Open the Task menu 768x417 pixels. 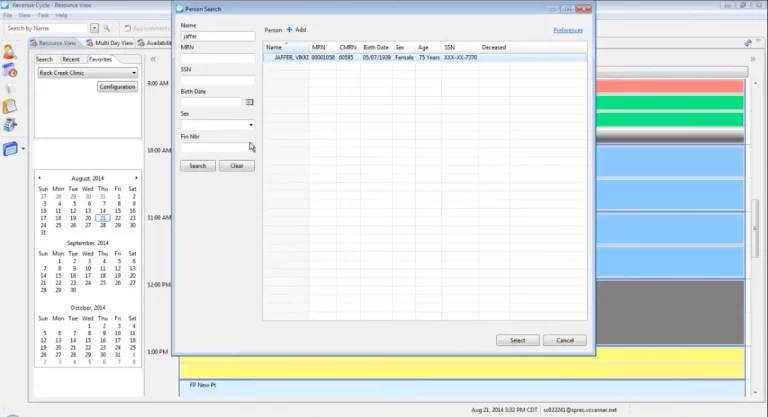point(43,16)
